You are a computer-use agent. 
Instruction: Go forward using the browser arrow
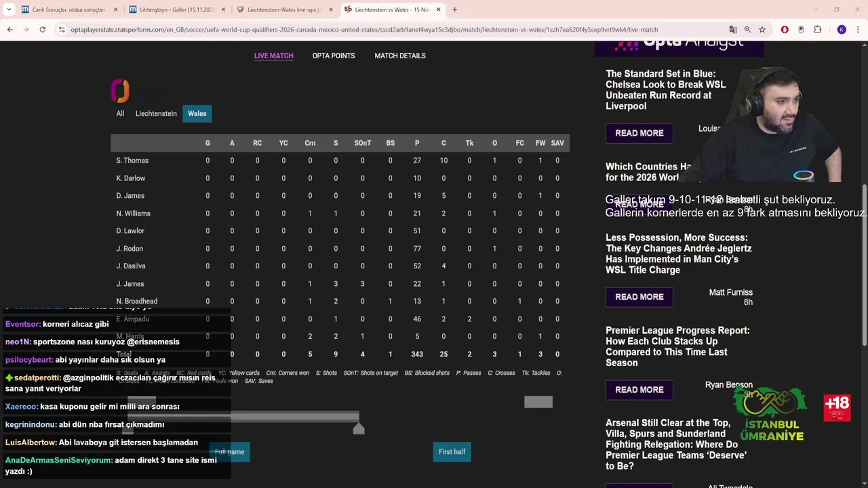(26, 30)
